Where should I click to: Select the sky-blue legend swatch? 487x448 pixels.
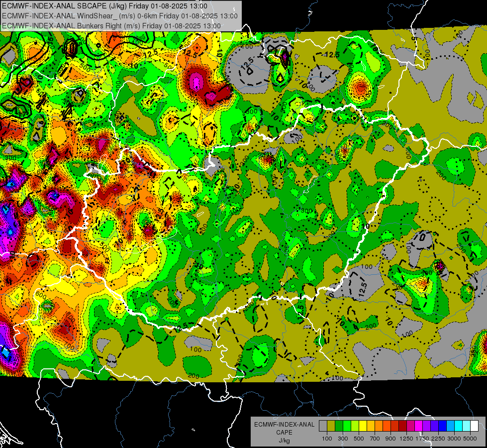(x=451, y=426)
